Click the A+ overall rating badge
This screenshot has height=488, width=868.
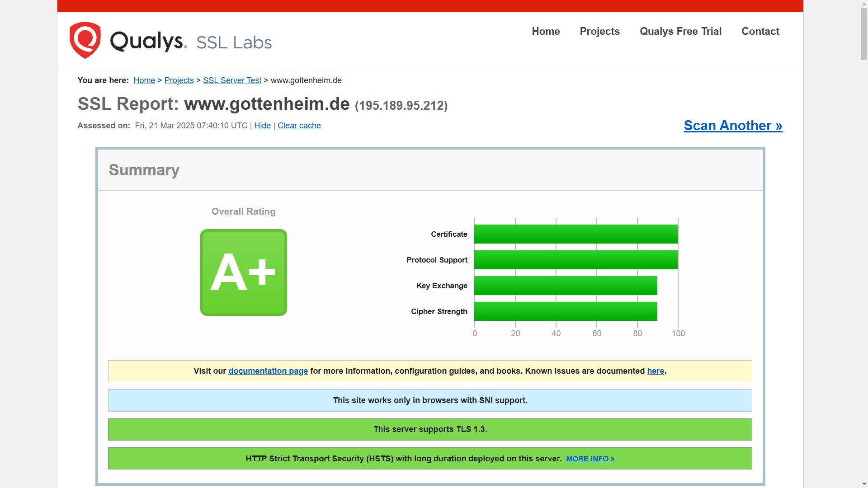tap(243, 272)
